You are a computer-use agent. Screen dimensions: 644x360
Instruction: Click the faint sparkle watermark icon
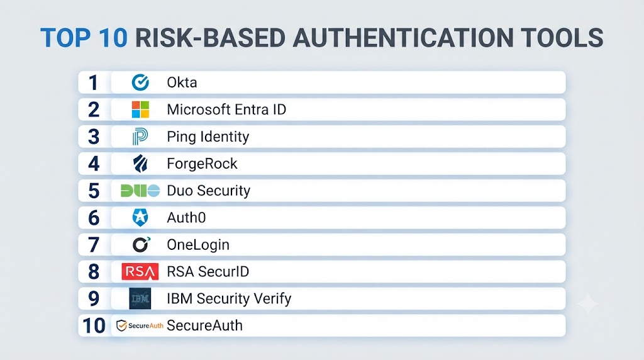point(588,305)
